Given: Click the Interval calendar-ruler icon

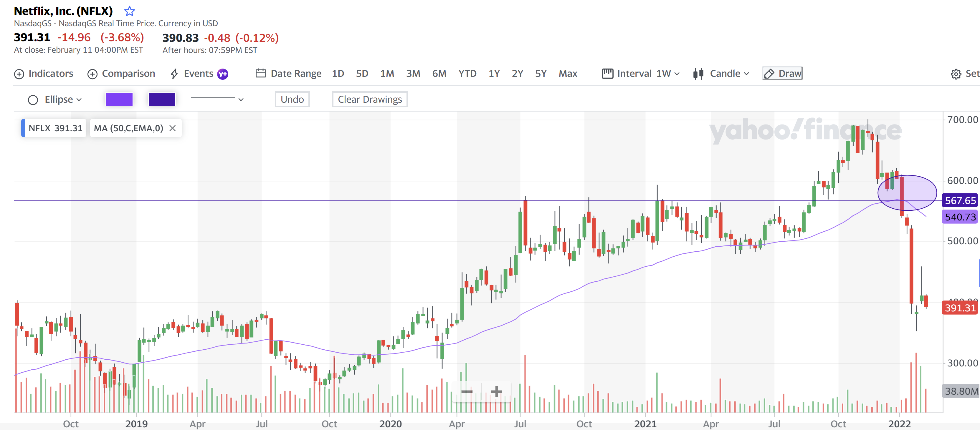Looking at the screenshot, I should (607, 73).
